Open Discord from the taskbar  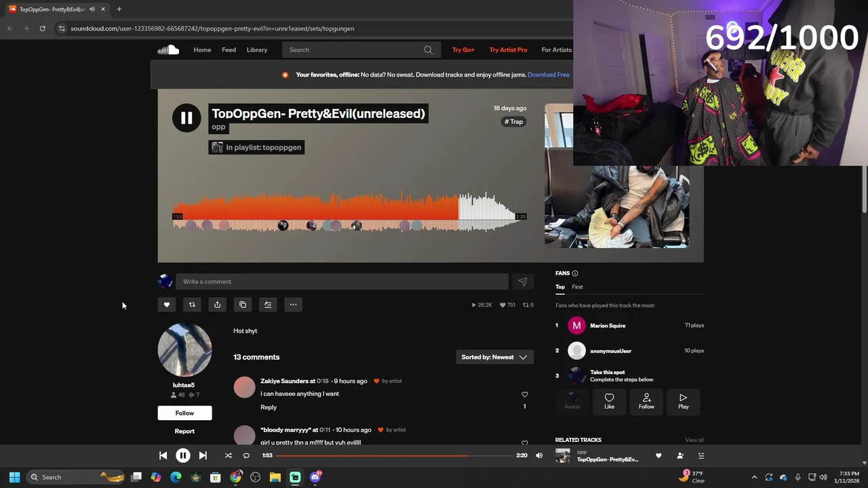coord(315,477)
